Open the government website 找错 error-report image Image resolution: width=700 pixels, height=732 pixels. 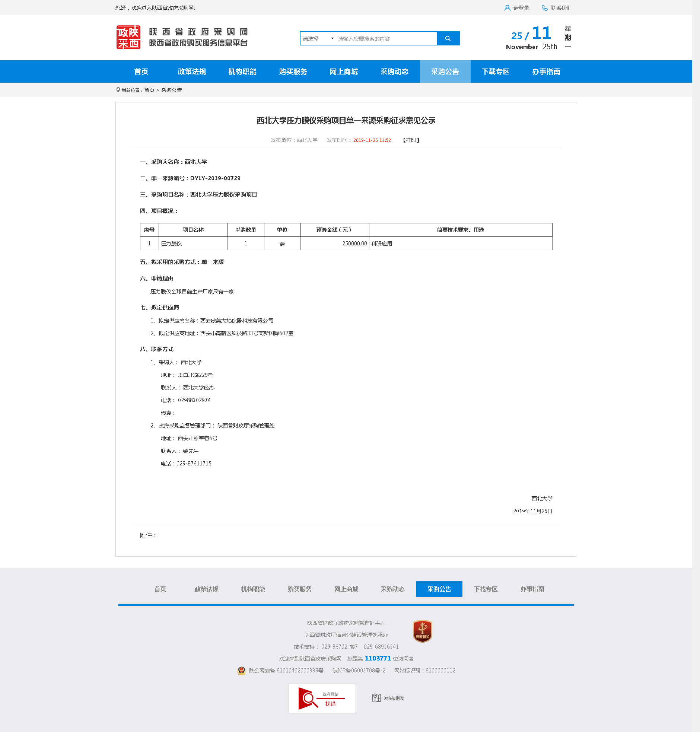[321, 698]
